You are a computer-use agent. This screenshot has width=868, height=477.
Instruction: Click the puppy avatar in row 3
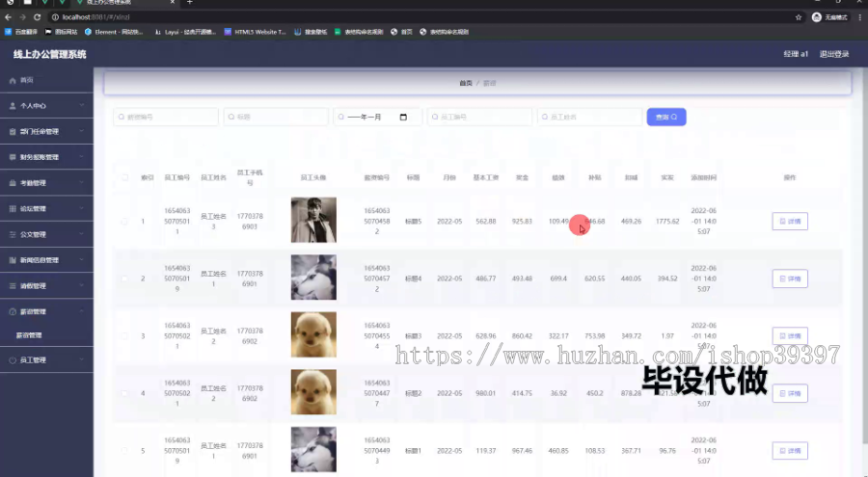tap(313, 334)
